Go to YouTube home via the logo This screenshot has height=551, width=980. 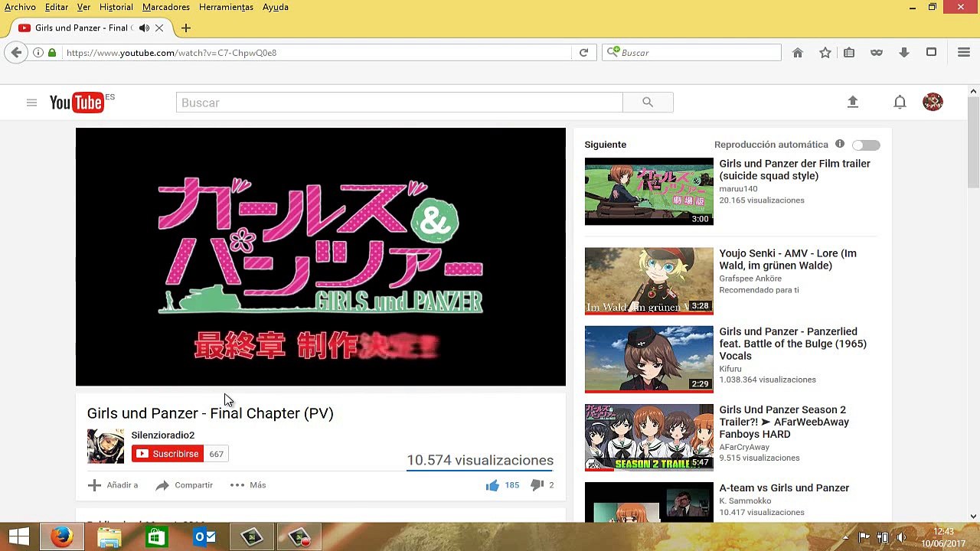77,103
